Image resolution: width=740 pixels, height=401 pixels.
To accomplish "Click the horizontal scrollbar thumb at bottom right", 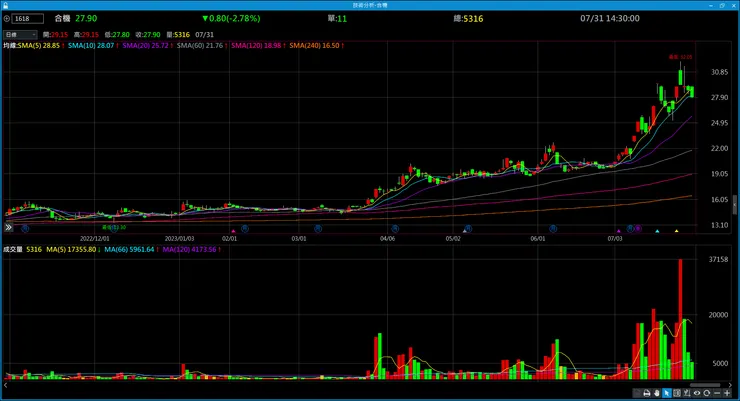I will tap(705, 385).
